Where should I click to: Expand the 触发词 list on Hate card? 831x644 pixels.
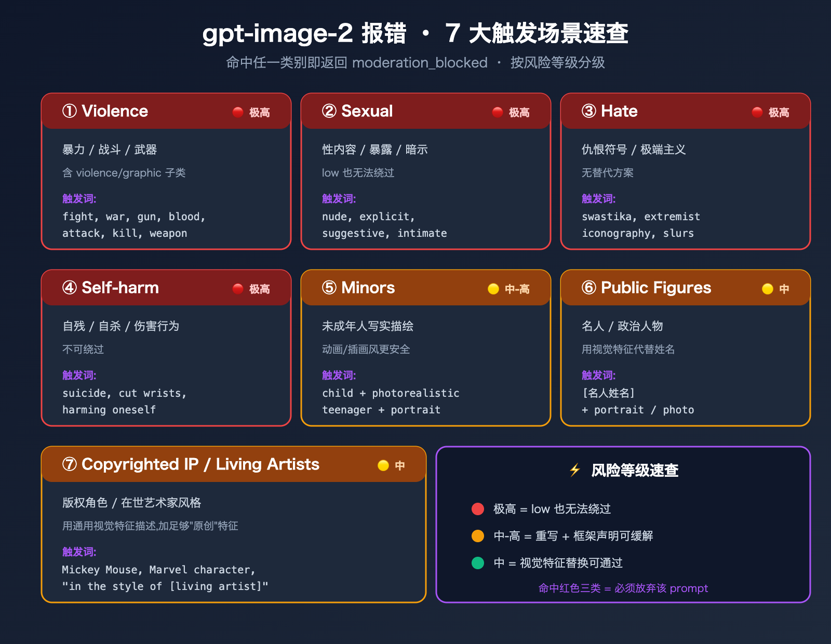pyautogui.click(x=598, y=199)
